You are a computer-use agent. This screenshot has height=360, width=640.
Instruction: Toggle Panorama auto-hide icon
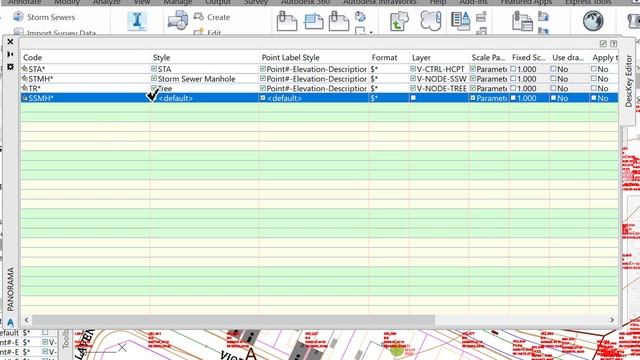pyautogui.click(x=10, y=54)
